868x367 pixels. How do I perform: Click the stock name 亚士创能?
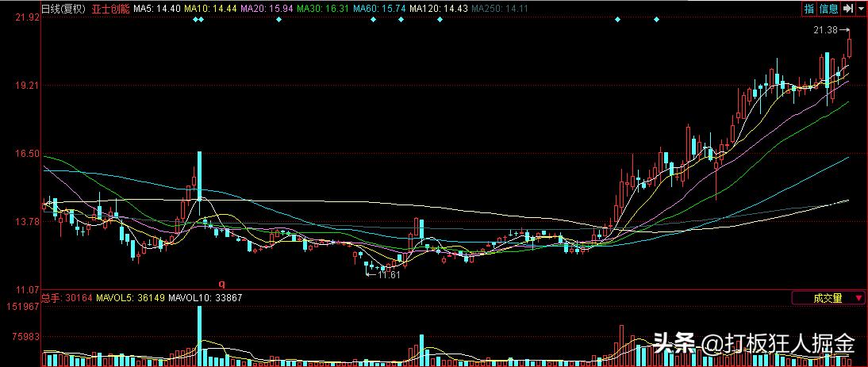(x=111, y=9)
